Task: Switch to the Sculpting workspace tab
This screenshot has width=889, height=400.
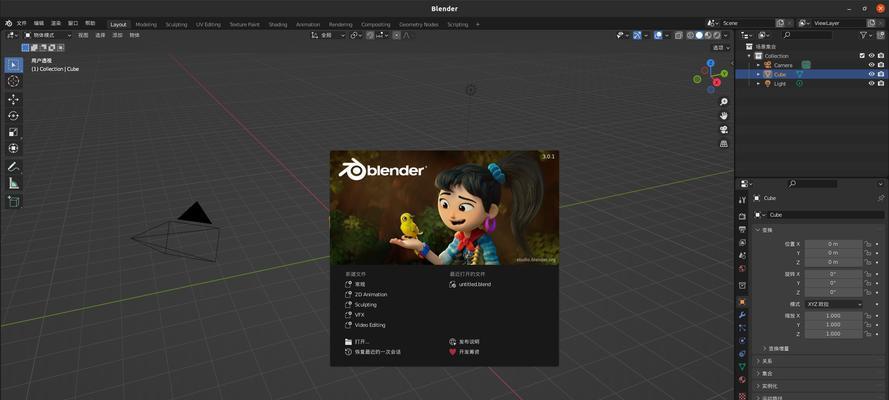Action: [x=176, y=24]
